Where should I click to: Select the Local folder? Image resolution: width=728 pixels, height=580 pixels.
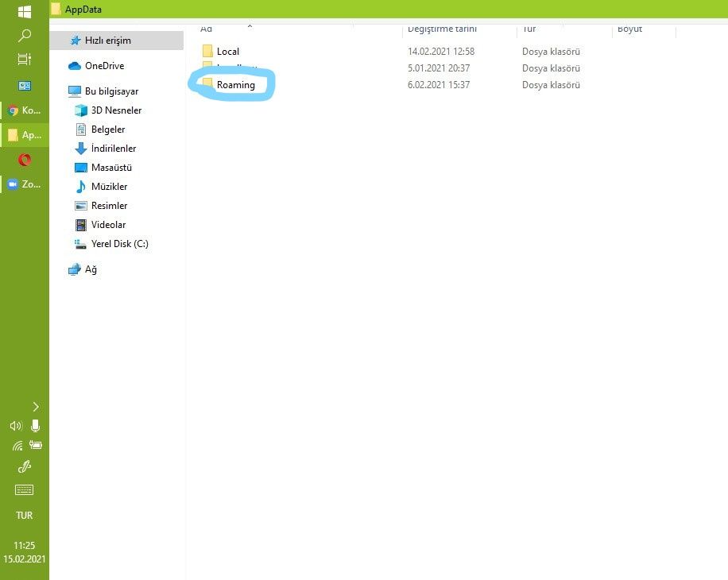tap(227, 52)
